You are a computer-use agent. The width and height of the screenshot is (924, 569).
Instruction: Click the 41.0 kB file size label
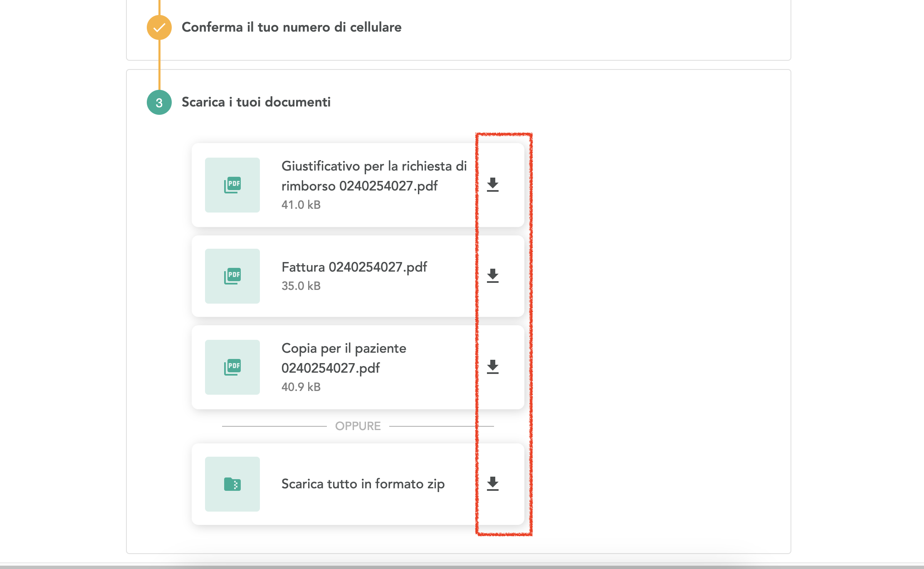[x=301, y=205]
